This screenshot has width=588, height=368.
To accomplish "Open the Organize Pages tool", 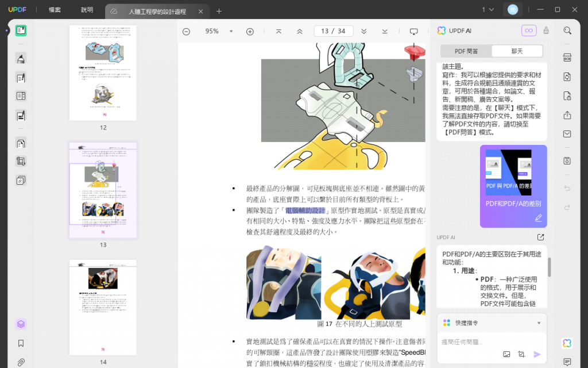I will coord(21,96).
